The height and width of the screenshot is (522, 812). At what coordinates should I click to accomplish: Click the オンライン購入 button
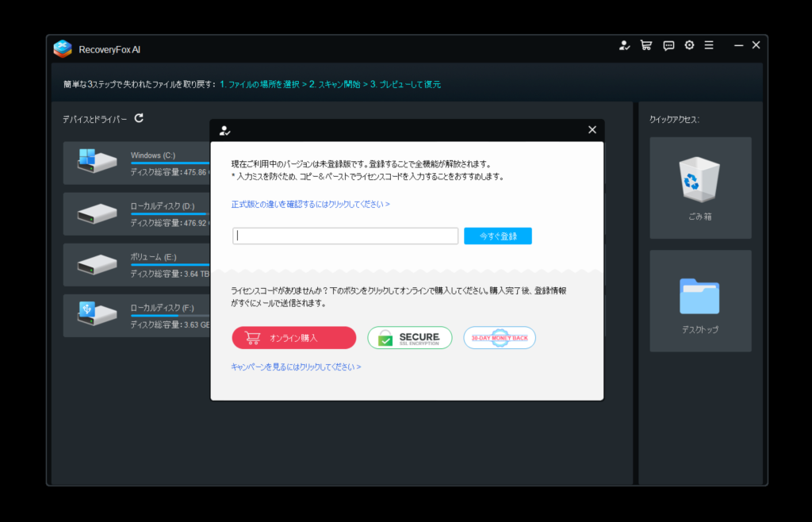pyautogui.click(x=293, y=338)
